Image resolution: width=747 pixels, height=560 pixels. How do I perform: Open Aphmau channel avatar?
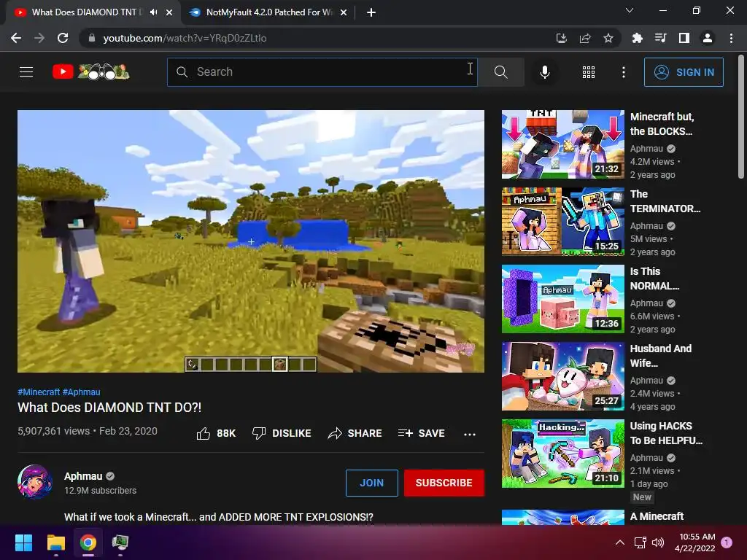[x=35, y=482]
